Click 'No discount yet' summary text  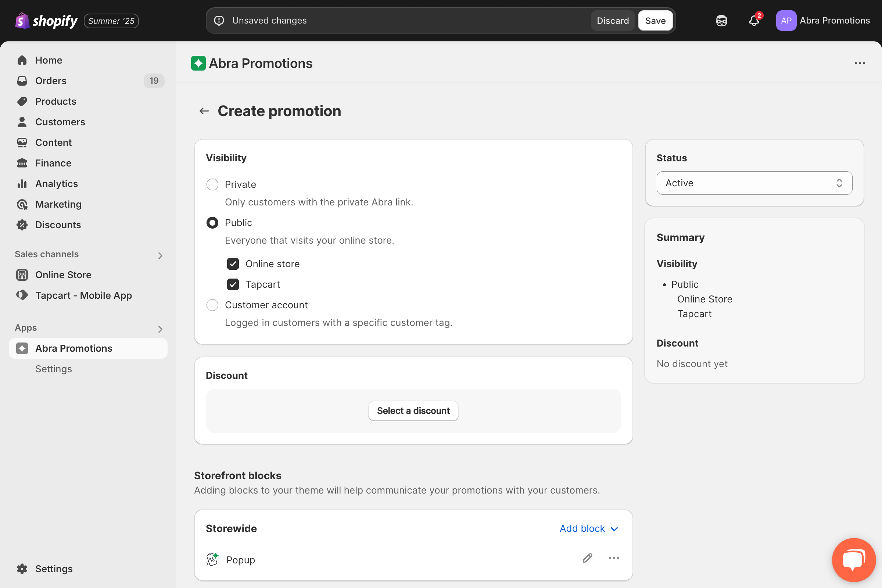[x=692, y=364]
